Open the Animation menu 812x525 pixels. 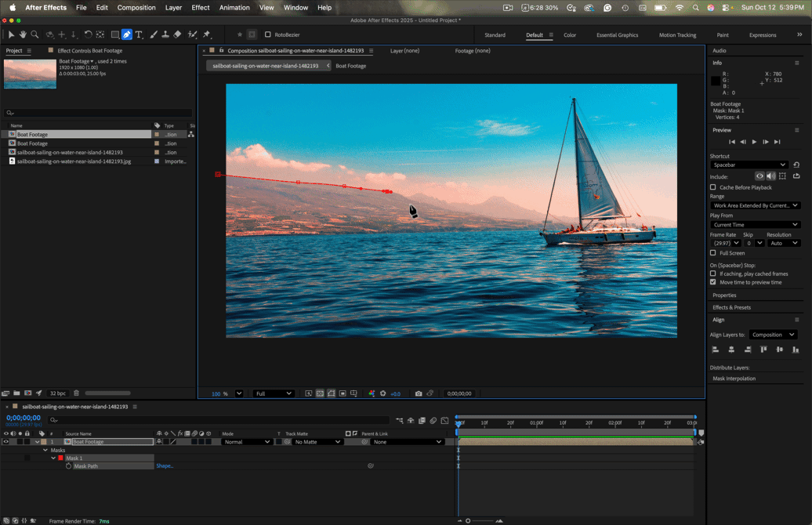pos(234,7)
